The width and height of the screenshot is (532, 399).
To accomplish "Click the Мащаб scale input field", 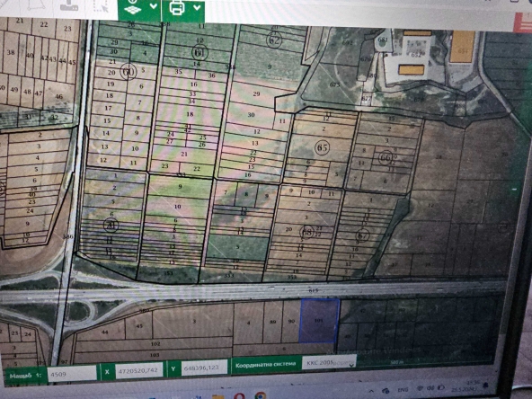I will point(72,374).
